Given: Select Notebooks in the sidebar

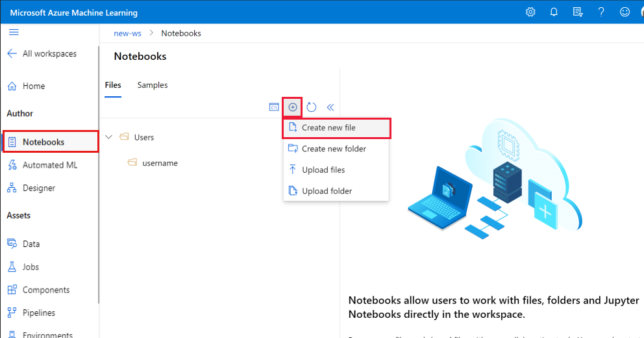Looking at the screenshot, I should [51, 142].
